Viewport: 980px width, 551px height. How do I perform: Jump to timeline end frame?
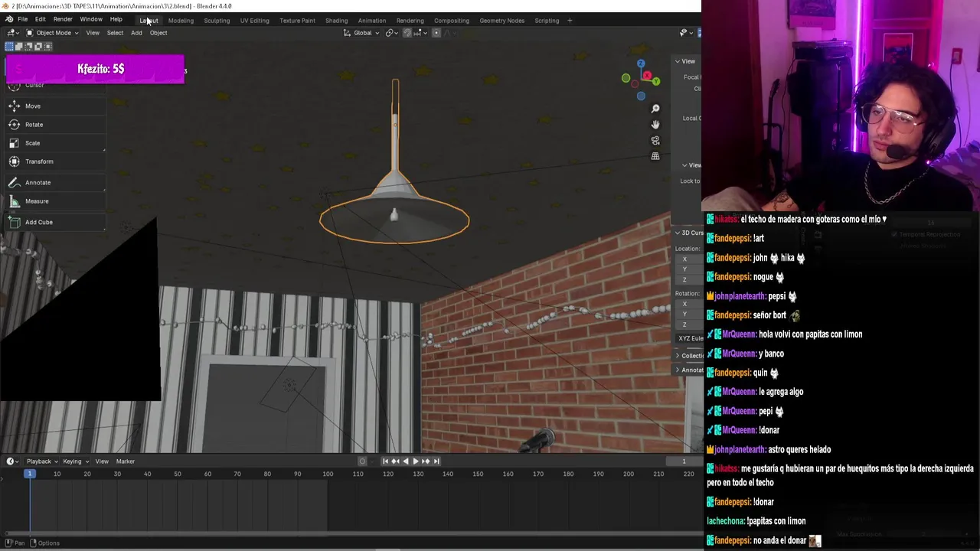coord(436,461)
